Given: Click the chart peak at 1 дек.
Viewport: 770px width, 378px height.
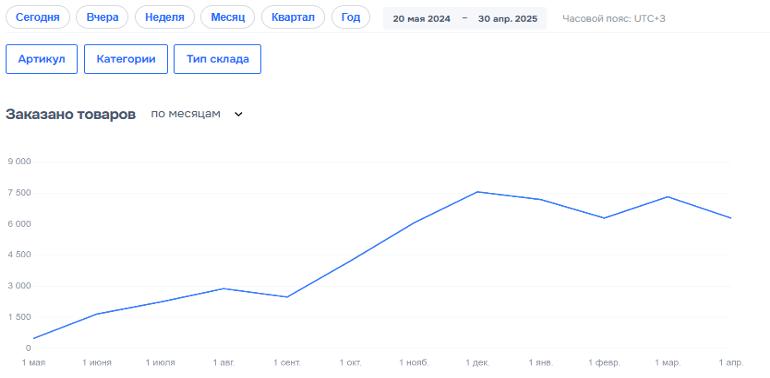Looking at the screenshot, I should click(477, 192).
